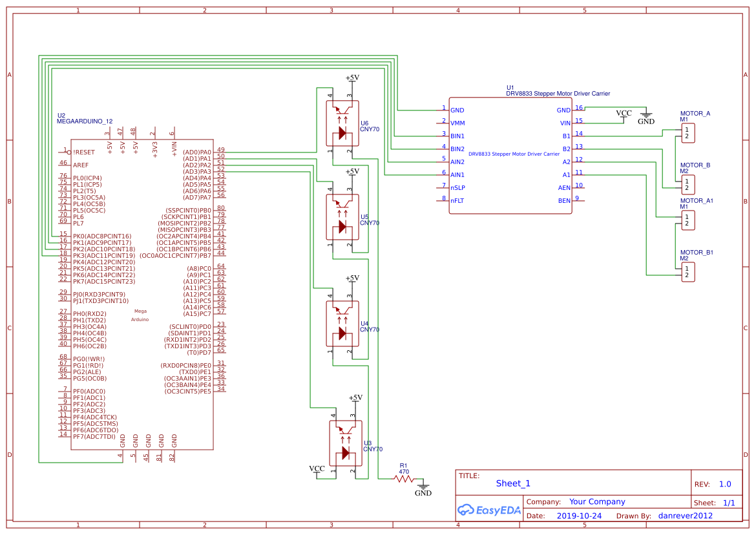Click the VCC power flag near U3
The width and height of the screenshot is (756, 535).
[317, 472]
